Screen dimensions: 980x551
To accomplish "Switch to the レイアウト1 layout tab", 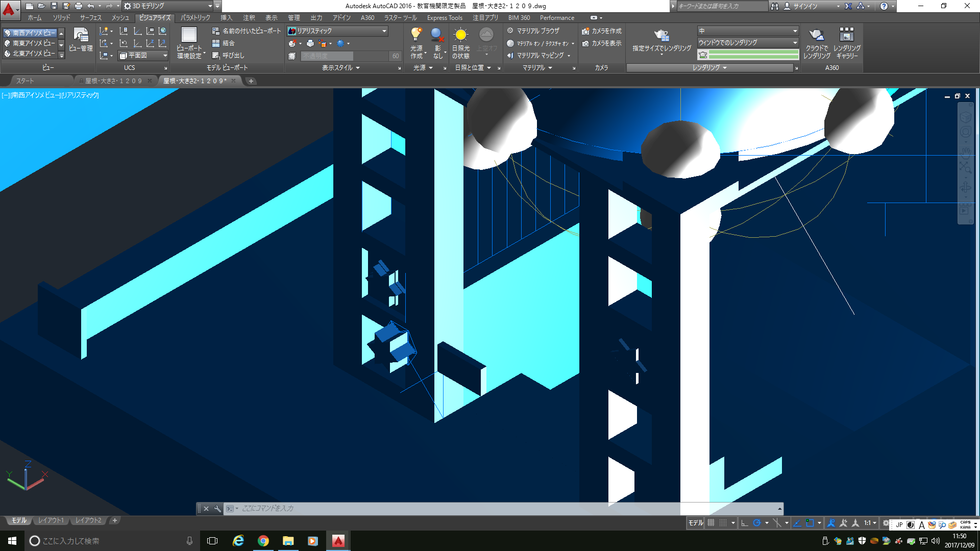I will click(51, 520).
